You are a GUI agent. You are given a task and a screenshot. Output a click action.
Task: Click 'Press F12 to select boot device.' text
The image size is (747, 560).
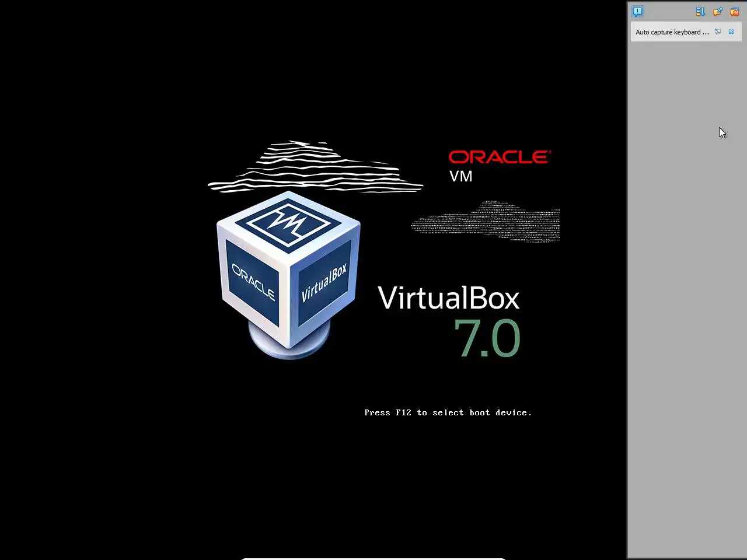pyautogui.click(x=448, y=412)
